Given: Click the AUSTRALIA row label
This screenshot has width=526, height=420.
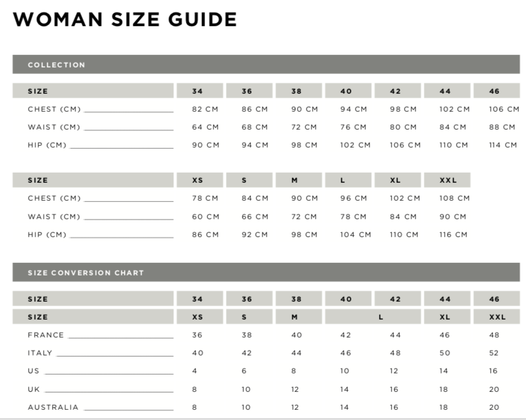Looking at the screenshot, I should (53, 407).
